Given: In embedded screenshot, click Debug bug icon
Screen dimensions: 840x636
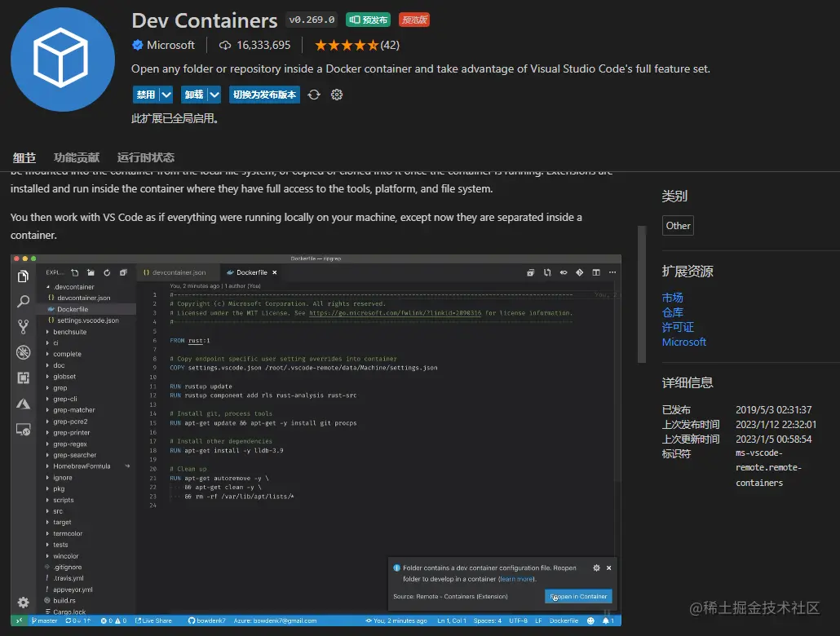Looking at the screenshot, I should point(23,352).
